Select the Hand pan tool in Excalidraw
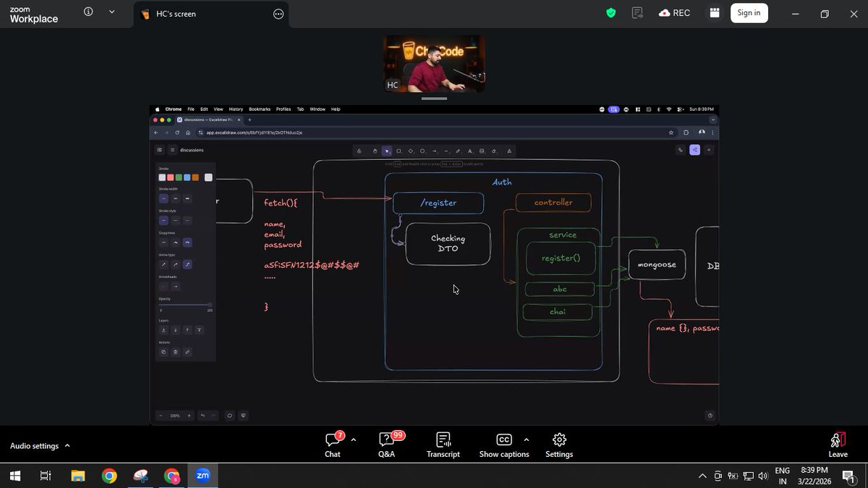Image resolution: width=868 pixels, height=488 pixels. click(x=375, y=151)
